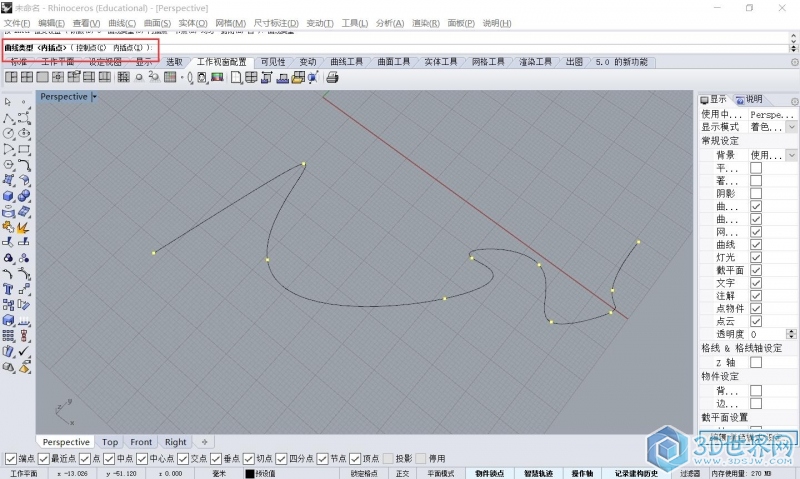Screen dimensions: 800x479
Task: Switch to 实体工具 toolbar tab
Action: 441,62
